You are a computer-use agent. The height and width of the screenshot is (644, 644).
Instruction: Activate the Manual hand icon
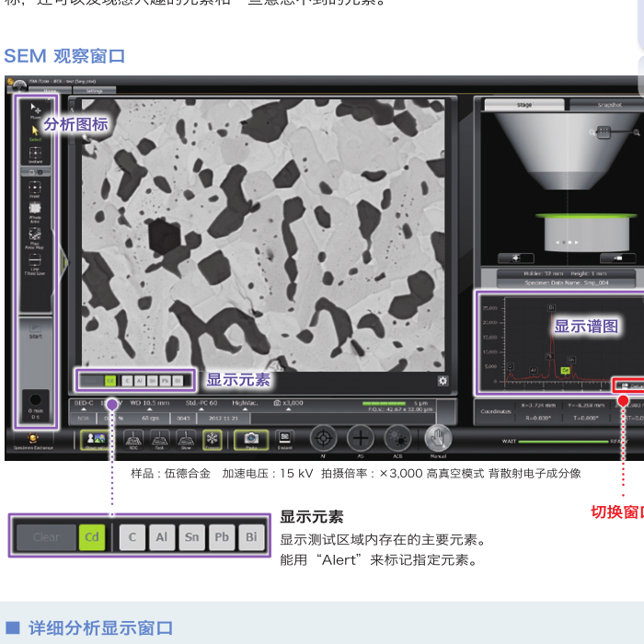pyautogui.click(x=438, y=439)
